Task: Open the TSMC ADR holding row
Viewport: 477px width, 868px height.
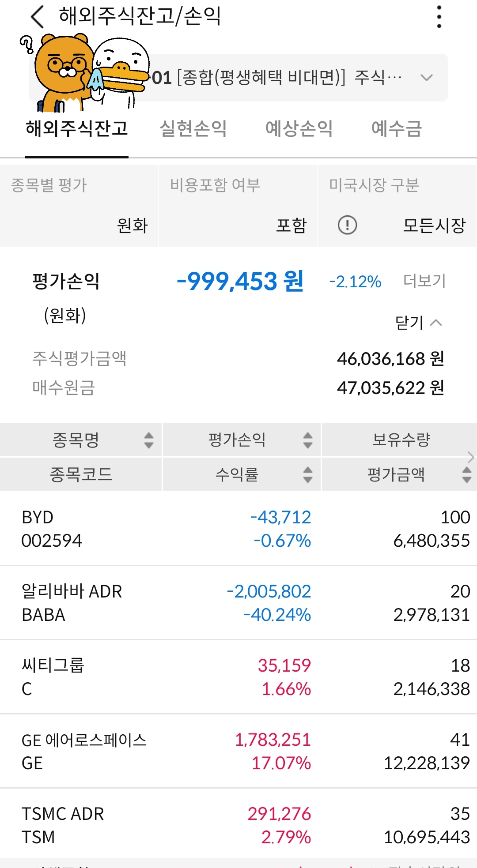Action: (x=238, y=824)
